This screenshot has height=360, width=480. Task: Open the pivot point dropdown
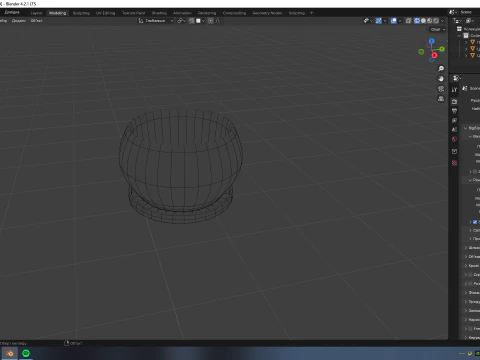(x=181, y=21)
